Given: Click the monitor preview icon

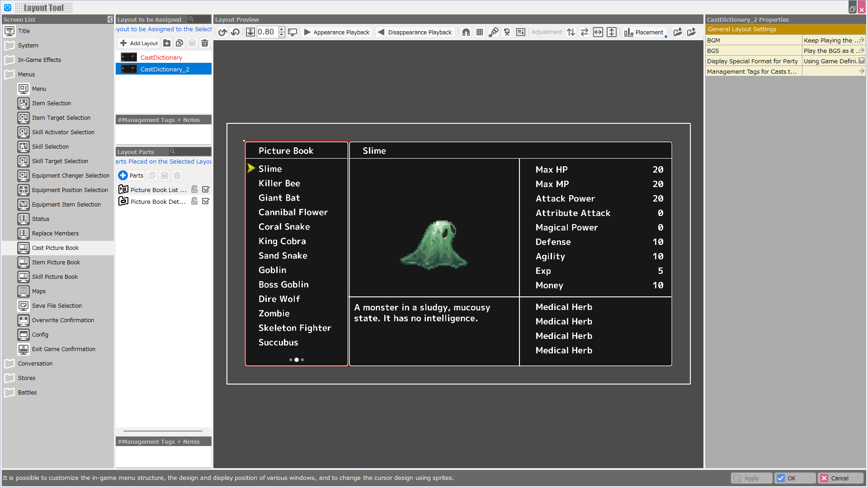Looking at the screenshot, I should pos(292,32).
